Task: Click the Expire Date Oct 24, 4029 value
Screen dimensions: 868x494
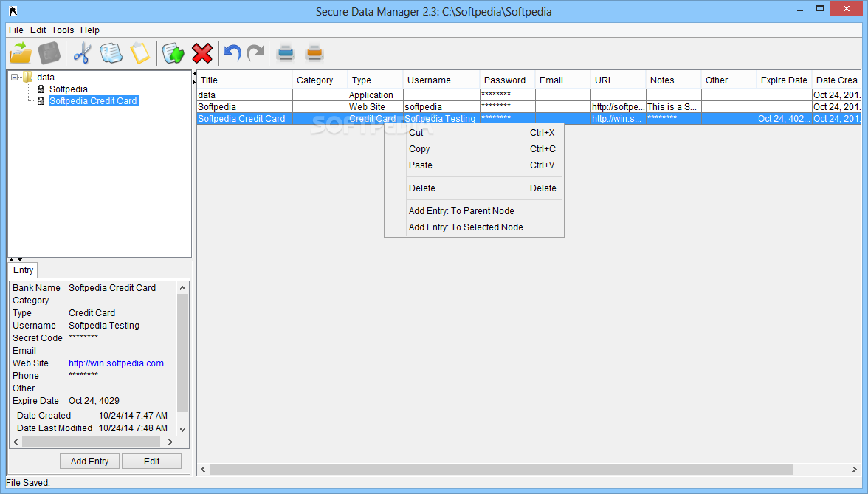Action: point(94,401)
